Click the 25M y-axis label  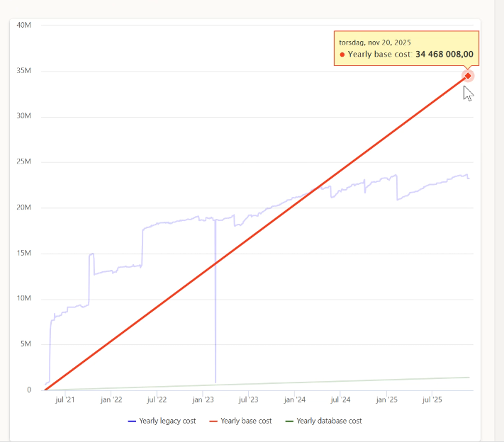point(24,162)
